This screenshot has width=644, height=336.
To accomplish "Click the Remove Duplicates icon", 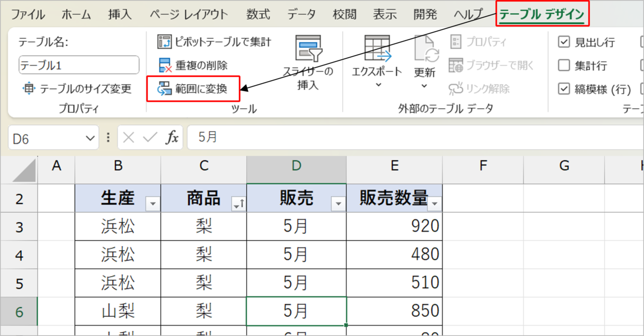I will tap(164, 66).
